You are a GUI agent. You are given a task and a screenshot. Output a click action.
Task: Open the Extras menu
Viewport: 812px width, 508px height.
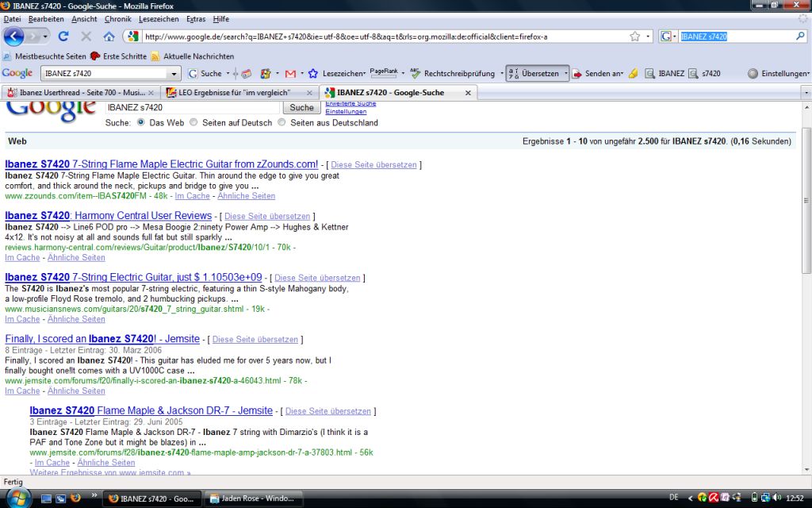coord(196,19)
